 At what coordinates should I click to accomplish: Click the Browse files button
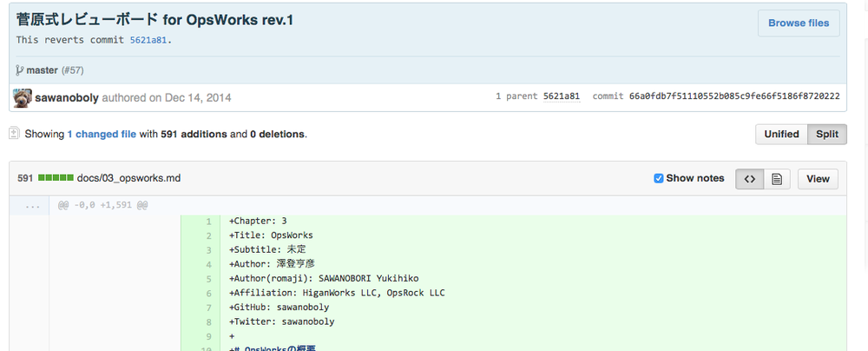click(x=799, y=23)
